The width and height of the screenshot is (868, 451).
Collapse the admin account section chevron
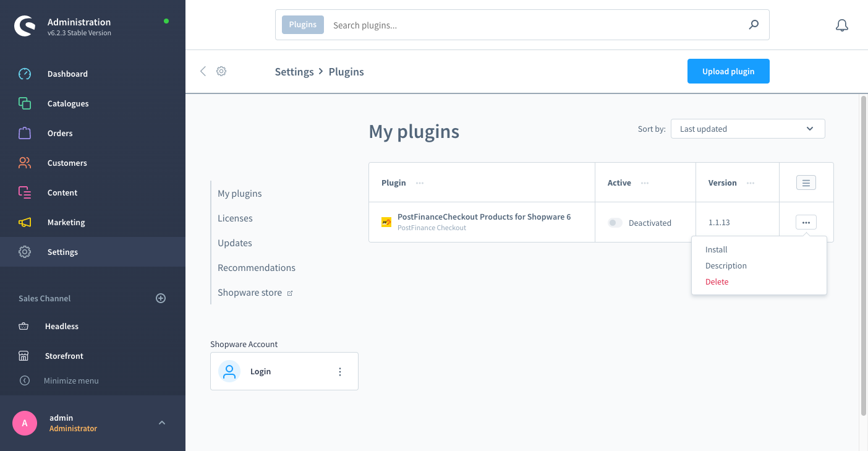161,423
